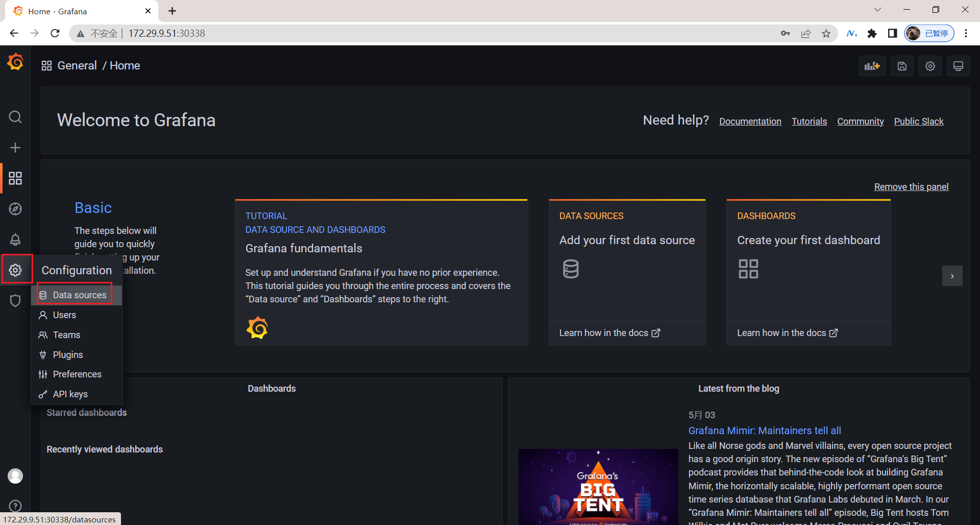
Task: Click the browser share page icon
Action: (x=806, y=34)
